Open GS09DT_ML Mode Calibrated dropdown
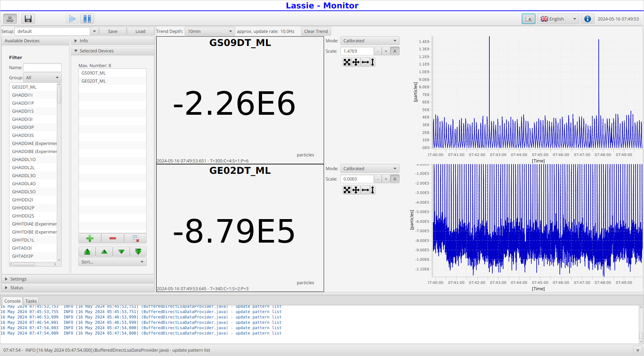 [x=370, y=41]
